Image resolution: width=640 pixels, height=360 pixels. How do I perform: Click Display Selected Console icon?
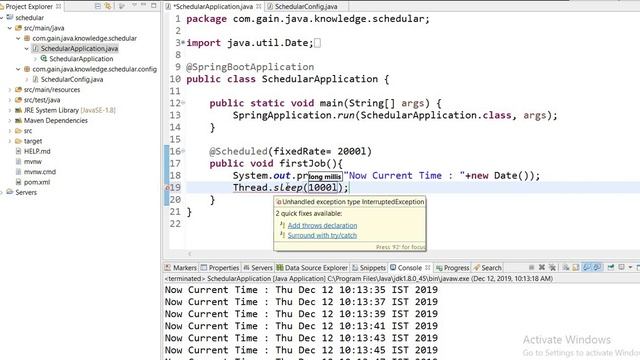tap(621, 267)
